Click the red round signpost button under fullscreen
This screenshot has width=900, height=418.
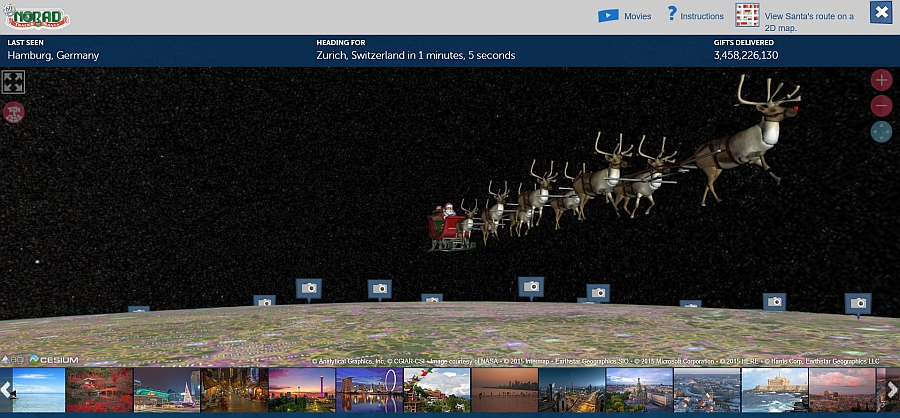coord(14,113)
